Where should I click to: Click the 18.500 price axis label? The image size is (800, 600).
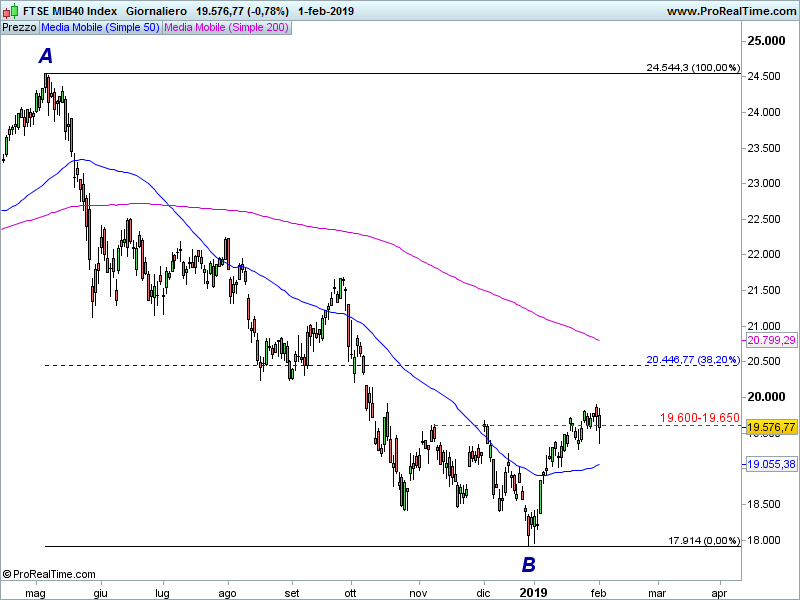(764, 504)
